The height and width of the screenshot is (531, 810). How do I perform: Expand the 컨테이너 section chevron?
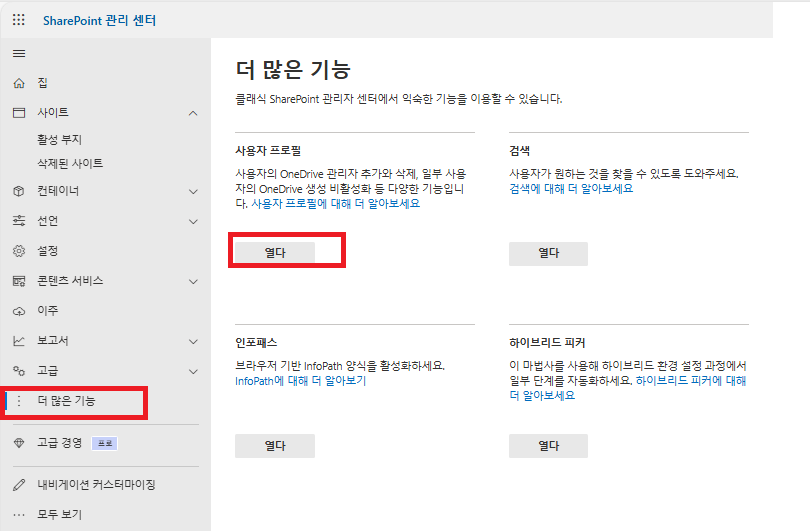tap(193, 192)
